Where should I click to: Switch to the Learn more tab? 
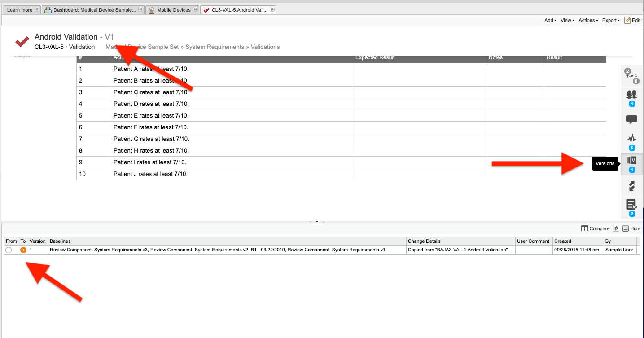click(20, 10)
